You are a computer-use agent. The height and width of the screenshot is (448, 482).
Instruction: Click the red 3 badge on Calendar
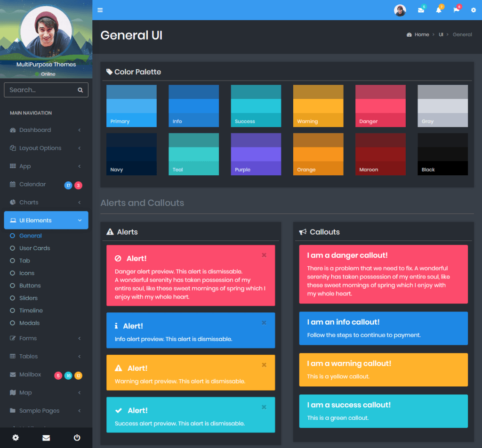(x=79, y=185)
